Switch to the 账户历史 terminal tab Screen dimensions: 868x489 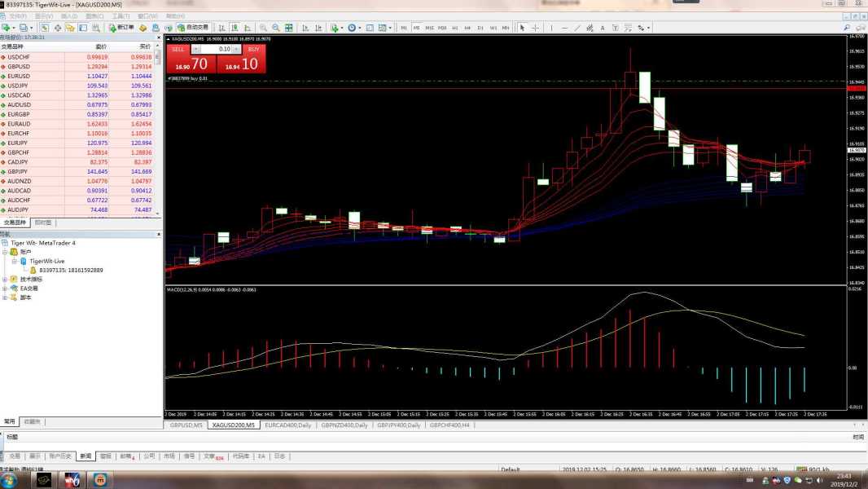coord(60,456)
